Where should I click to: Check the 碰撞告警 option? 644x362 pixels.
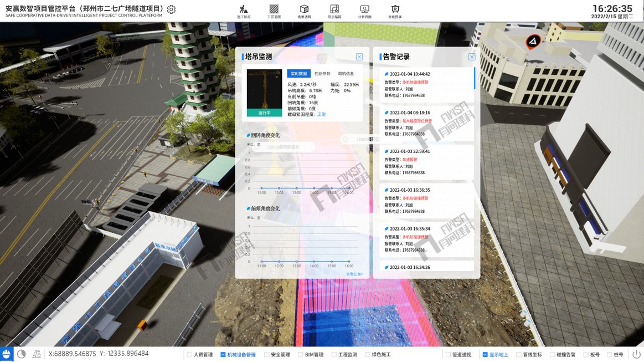coord(553,355)
